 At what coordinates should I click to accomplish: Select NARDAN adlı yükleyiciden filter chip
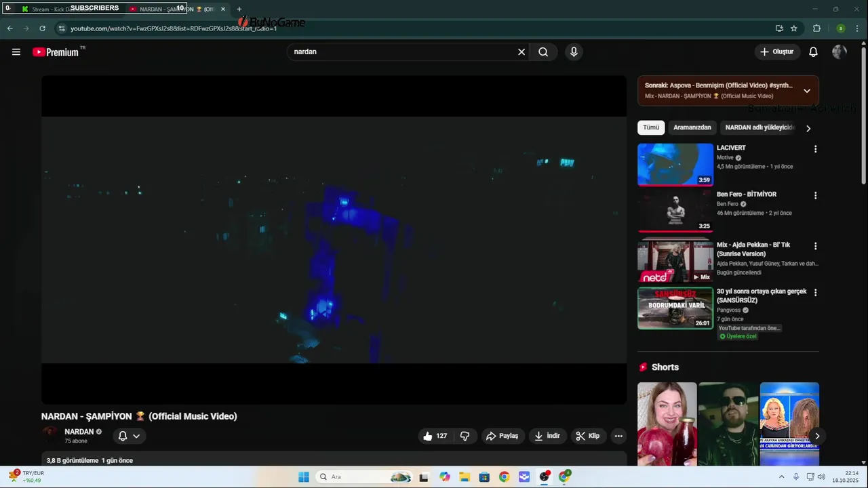pyautogui.click(x=759, y=127)
